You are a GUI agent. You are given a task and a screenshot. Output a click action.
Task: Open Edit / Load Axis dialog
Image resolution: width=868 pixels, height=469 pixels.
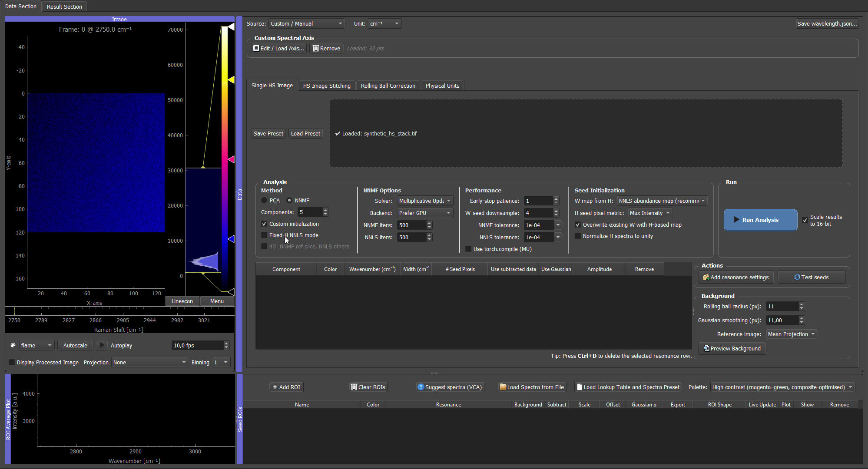279,48
